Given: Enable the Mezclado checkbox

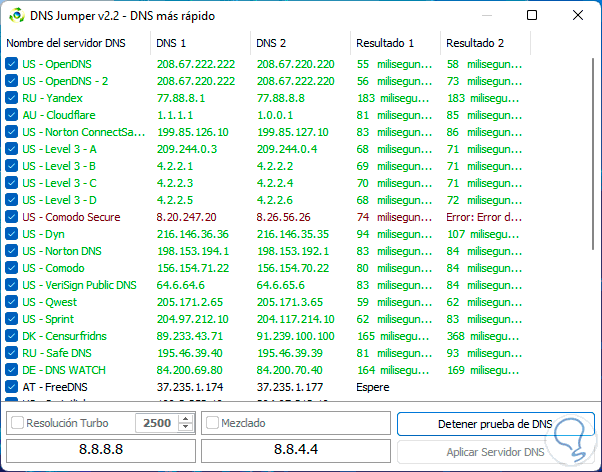Looking at the screenshot, I should tap(212, 423).
